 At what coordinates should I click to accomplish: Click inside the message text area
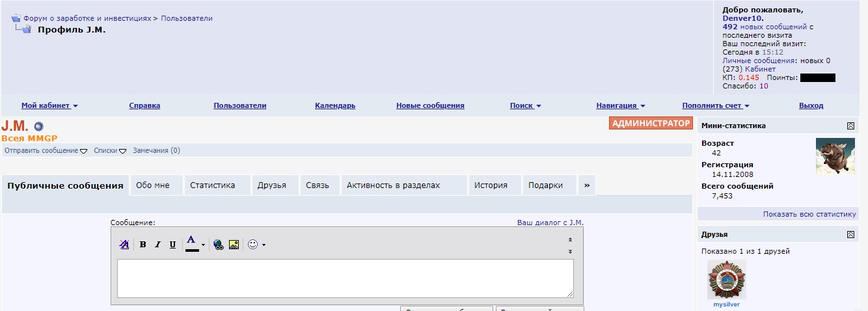[346, 278]
